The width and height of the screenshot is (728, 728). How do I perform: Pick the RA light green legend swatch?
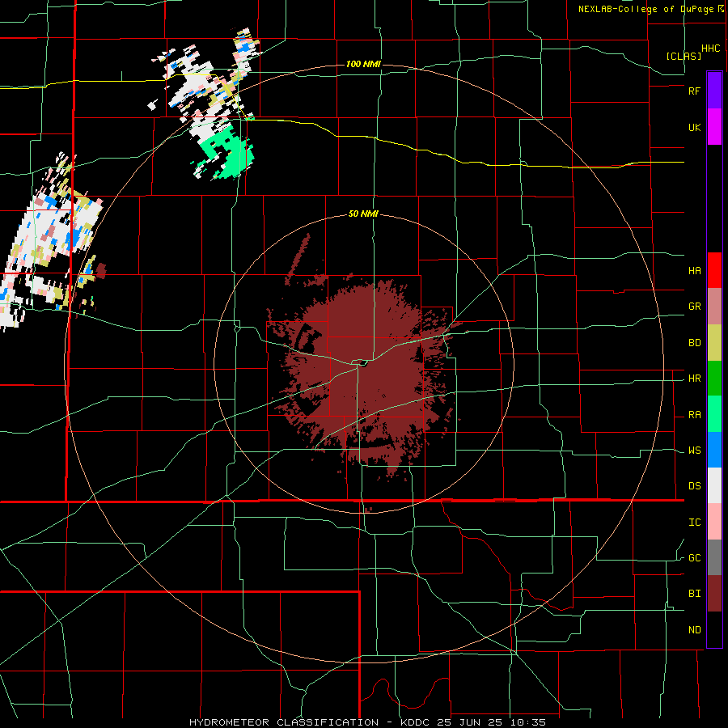714,414
